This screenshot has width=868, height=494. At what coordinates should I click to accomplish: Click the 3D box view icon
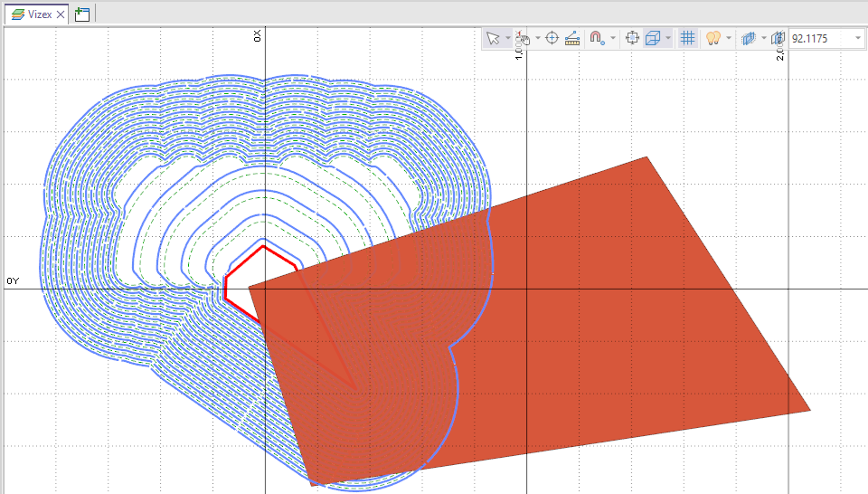[x=652, y=38]
